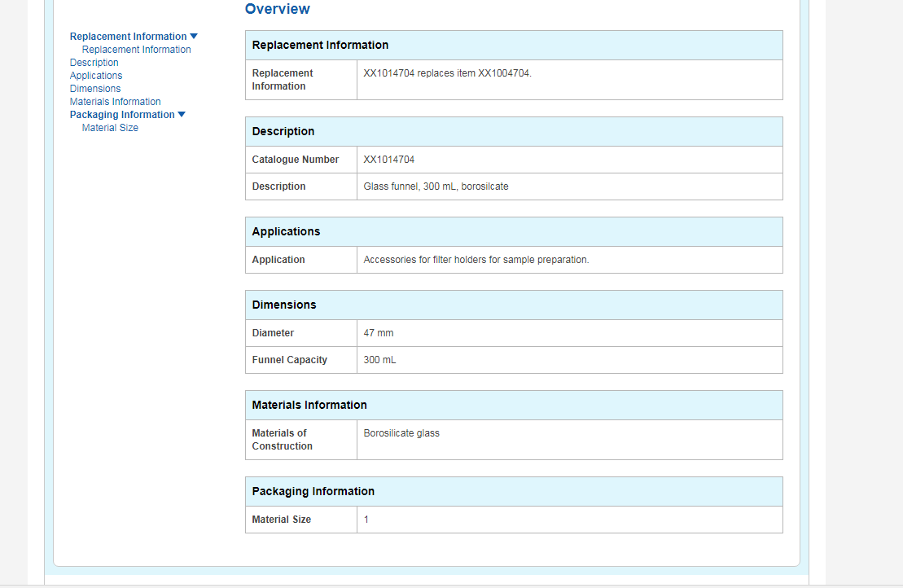Click the 'Funnel Capacity' row label

(x=290, y=360)
